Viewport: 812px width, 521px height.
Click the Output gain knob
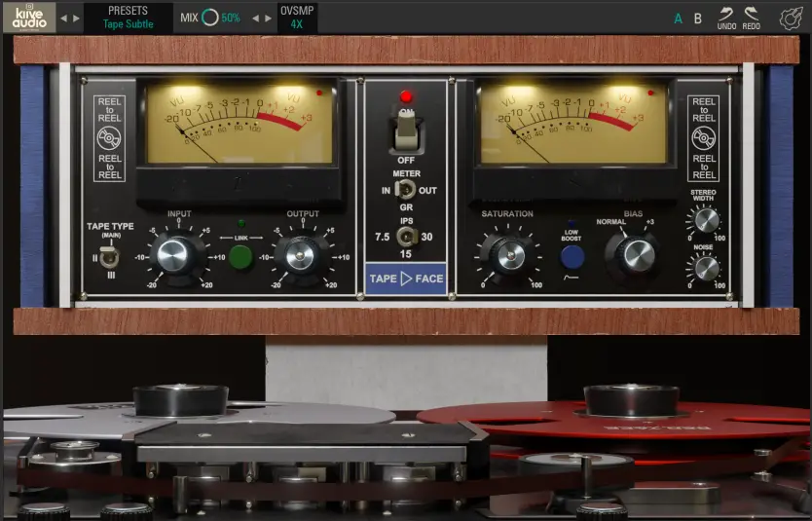pyautogui.click(x=300, y=255)
